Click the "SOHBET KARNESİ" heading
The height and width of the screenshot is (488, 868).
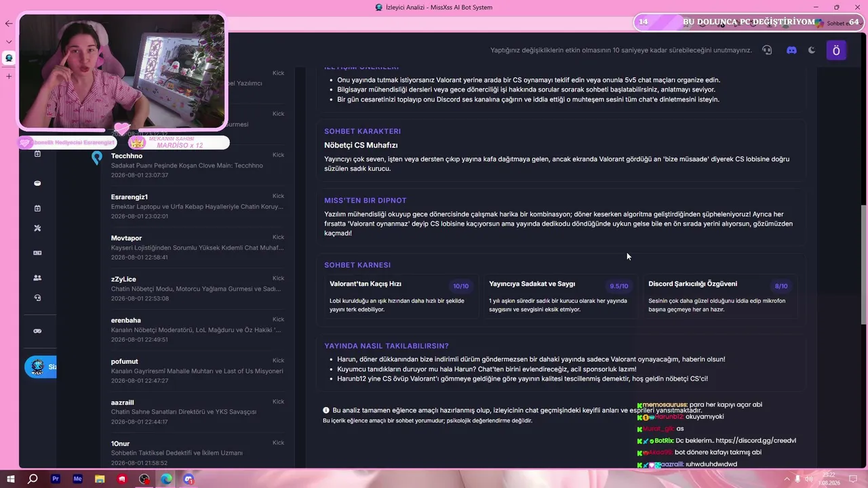tap(357, 265)
